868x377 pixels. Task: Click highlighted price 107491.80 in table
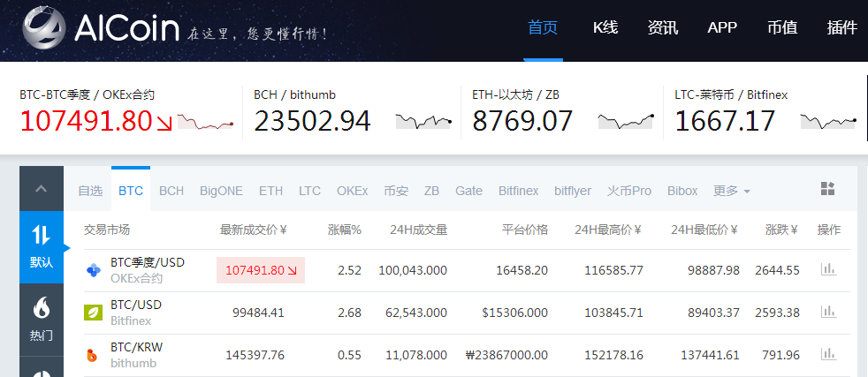[x=261, y=270]
